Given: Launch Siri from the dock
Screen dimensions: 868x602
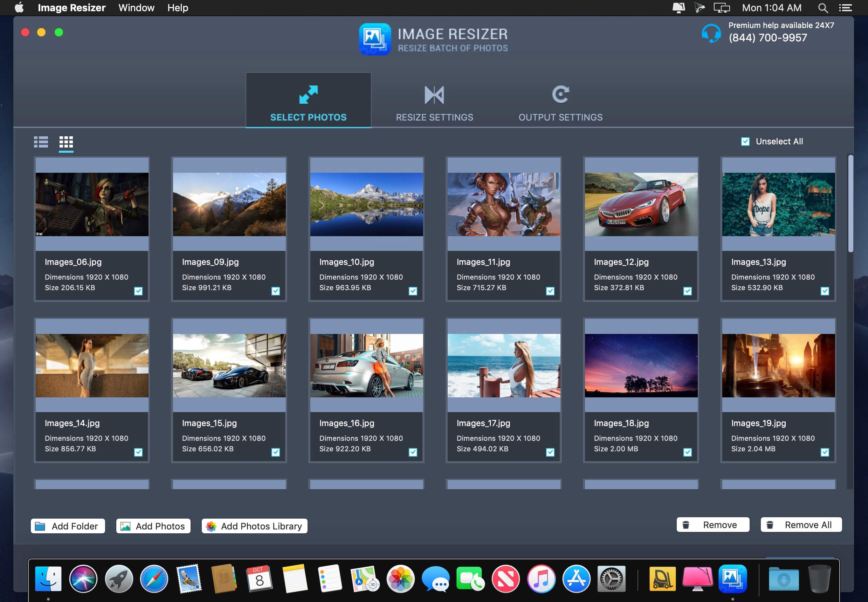Looking at the screenshot, I should coord(83,579).
